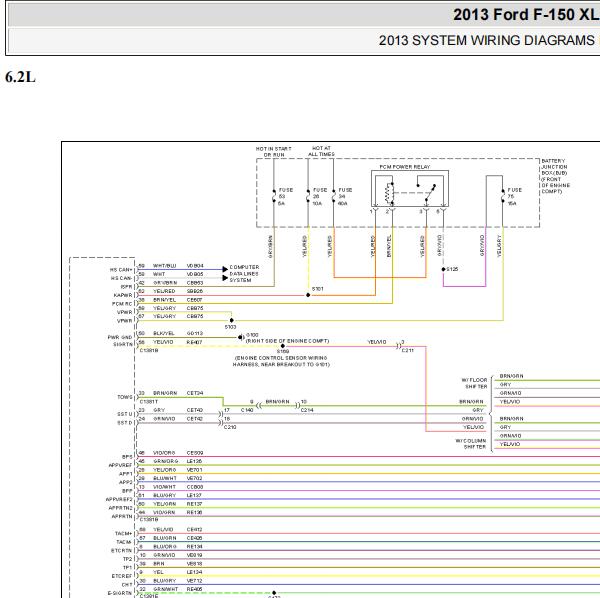Click the 'HOT IN START OR RUN' label
The image size is (600, 598).
(274, 152)
